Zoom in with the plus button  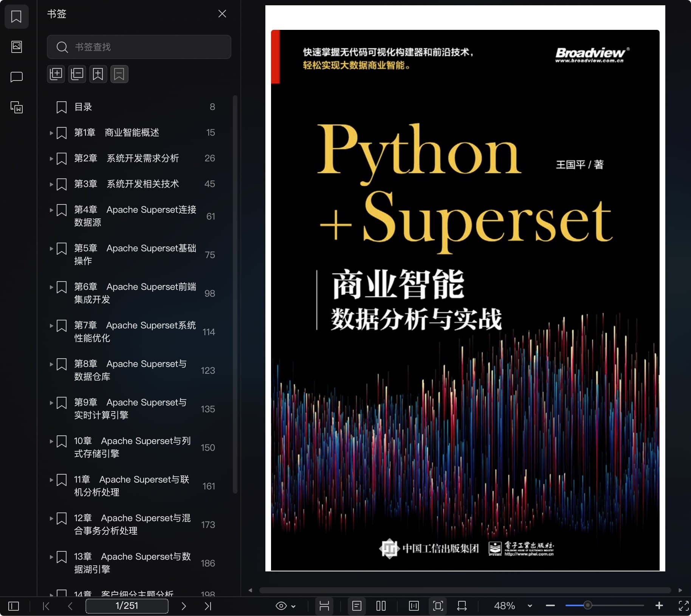point(659,606)
